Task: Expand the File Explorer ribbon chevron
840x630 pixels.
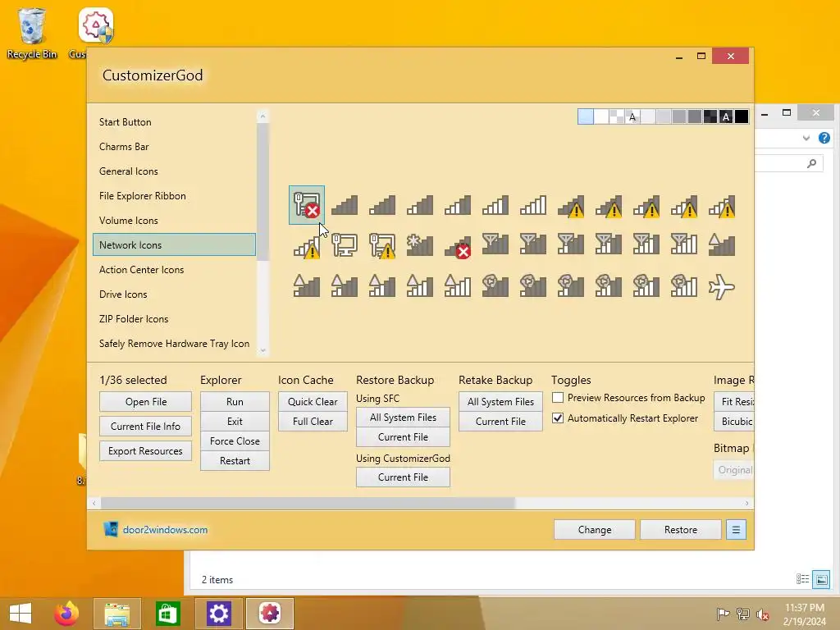Action: 806,138
